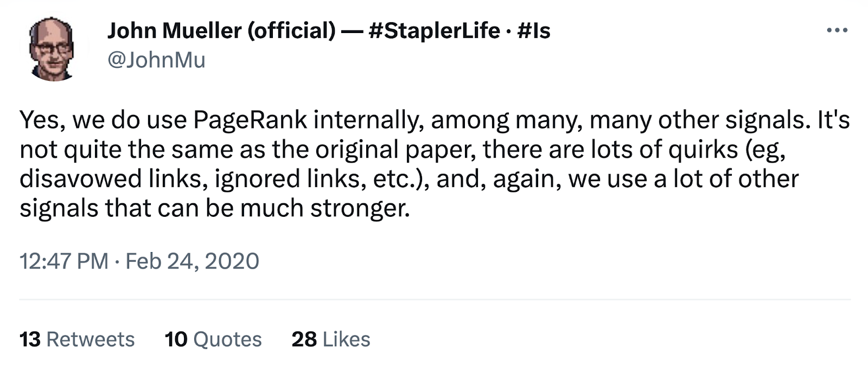
Task: Open the John Mueller (official) display name
Action: click(x=221, y=31)
